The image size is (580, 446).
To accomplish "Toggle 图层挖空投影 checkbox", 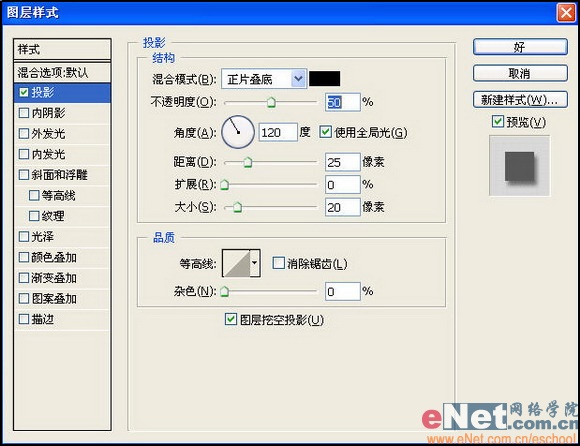I will click(231, 319).
